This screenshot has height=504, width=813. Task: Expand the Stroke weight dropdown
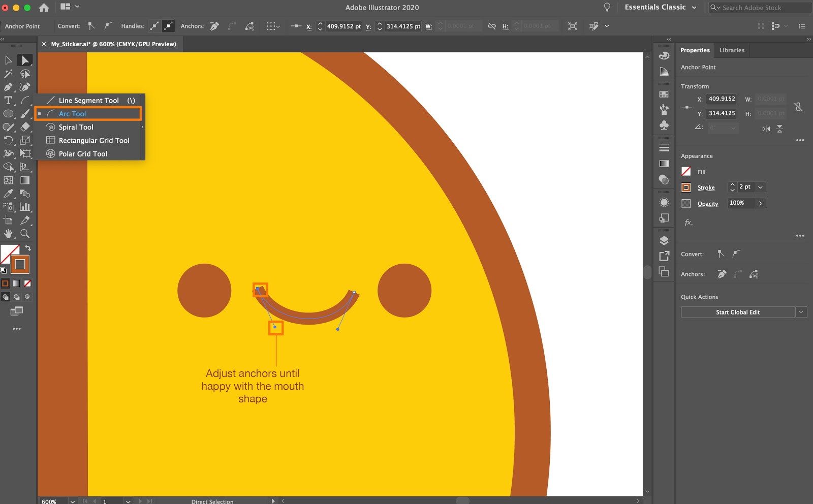click(x=760, y=187)
